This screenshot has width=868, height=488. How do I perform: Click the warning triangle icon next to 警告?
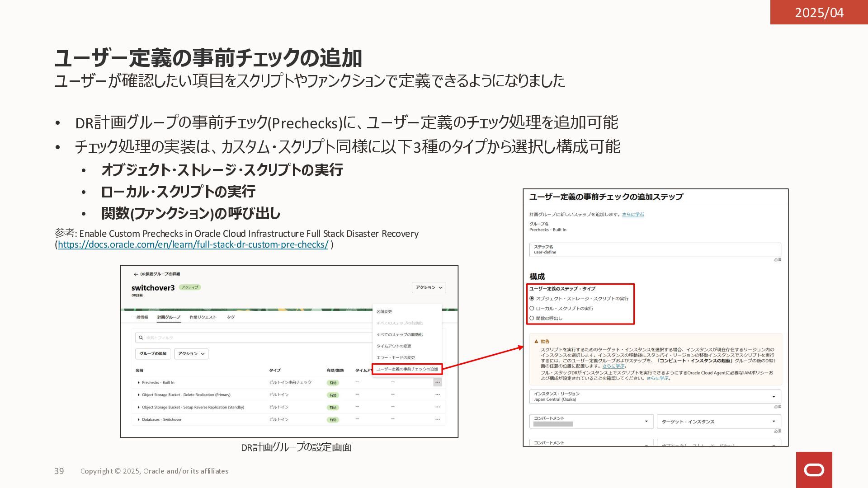[536, 342]
